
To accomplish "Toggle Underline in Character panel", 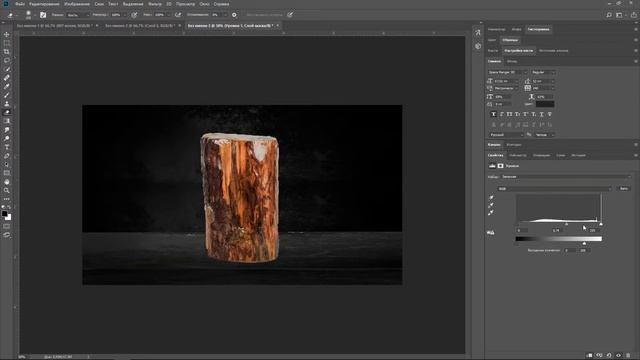I will (x=542, y=114).
